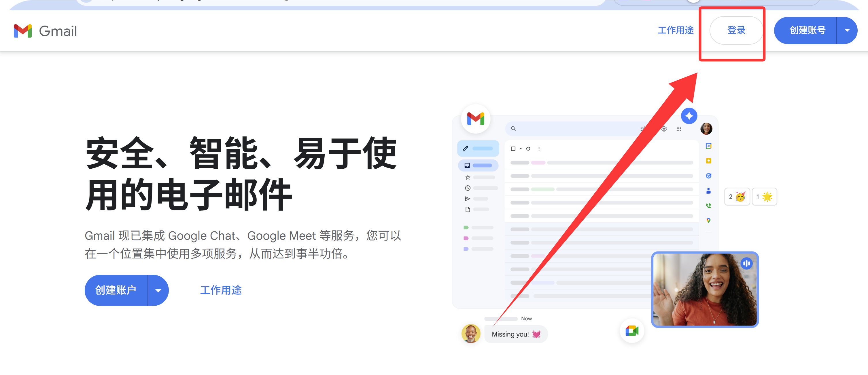This screenshot has width=868, height=375.
Task: Click the Calendar icon in side panel
Action: coord(709,146)
